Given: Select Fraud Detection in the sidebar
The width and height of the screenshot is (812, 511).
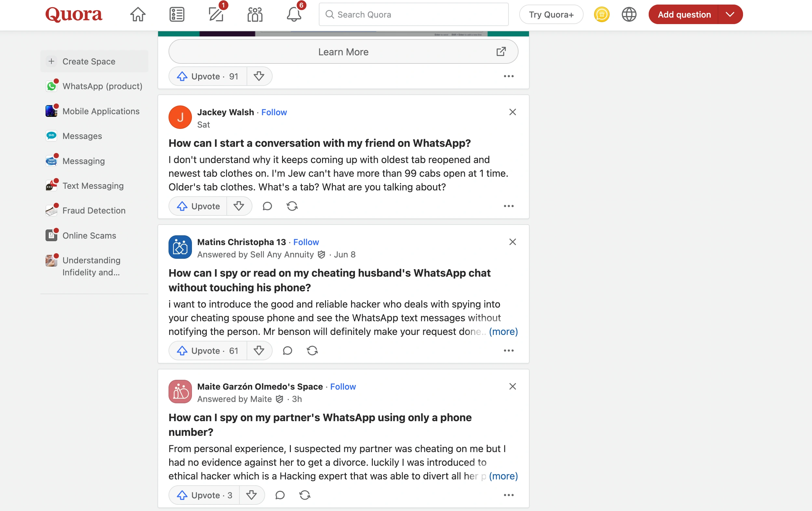Looking at the screenshot, I should (x=94, y=211).
